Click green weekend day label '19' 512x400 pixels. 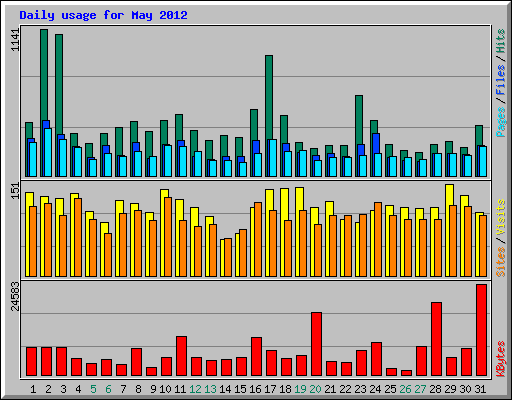(x=300, y=389)
